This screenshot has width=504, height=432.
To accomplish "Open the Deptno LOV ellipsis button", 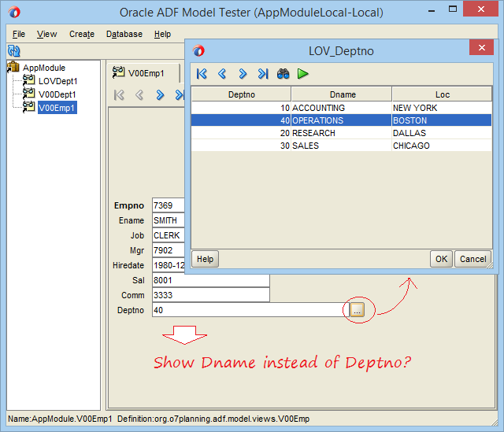I will click(x=357, y=310).
